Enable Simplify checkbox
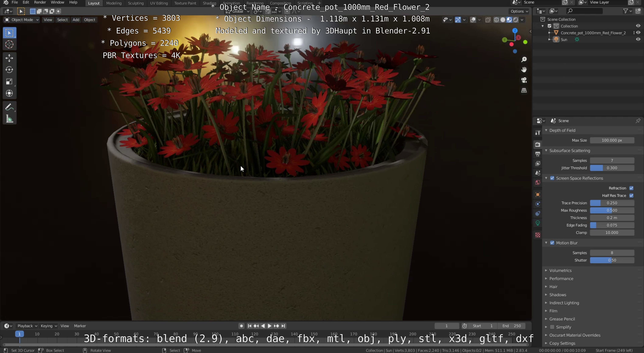The image size is (644, 353). coord(552,327)
